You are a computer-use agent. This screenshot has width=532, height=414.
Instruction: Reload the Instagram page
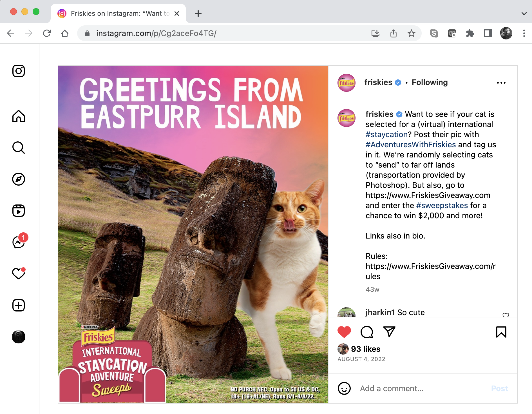click(x=47, y=33)
